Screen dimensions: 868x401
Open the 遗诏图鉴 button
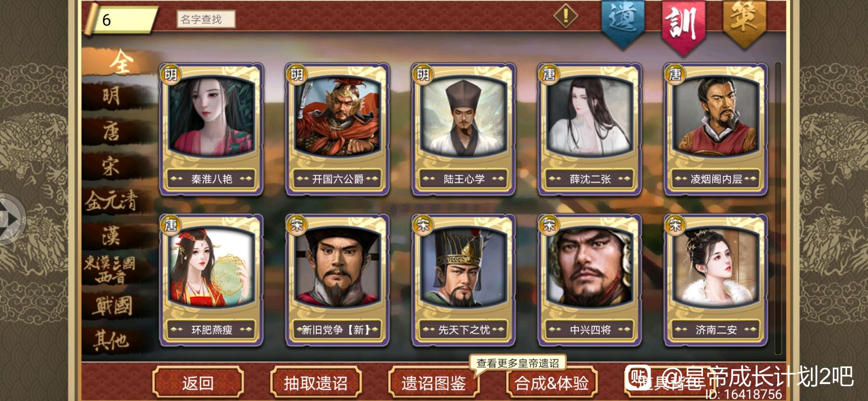point(433,383)
